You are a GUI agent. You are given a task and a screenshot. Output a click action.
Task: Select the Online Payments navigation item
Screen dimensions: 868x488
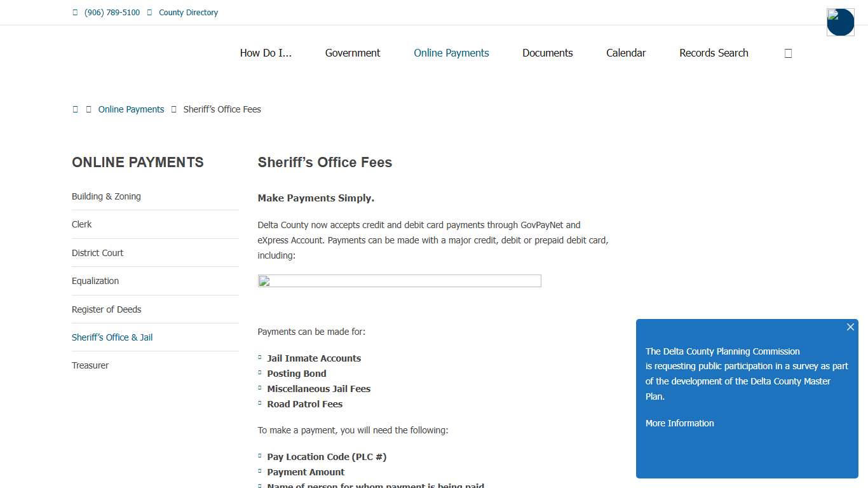tap(451, 53)
